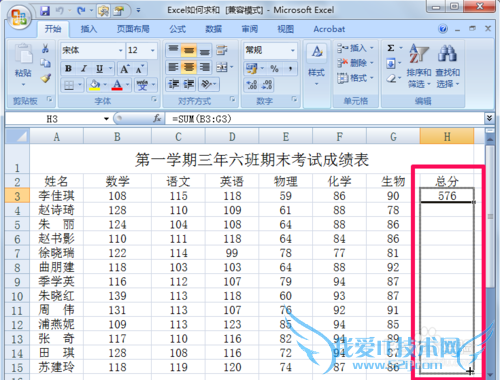Viewport: 500px width, 380px height.
Task: Open Alignment dialog launcher
Action: (x=232, y=99)
